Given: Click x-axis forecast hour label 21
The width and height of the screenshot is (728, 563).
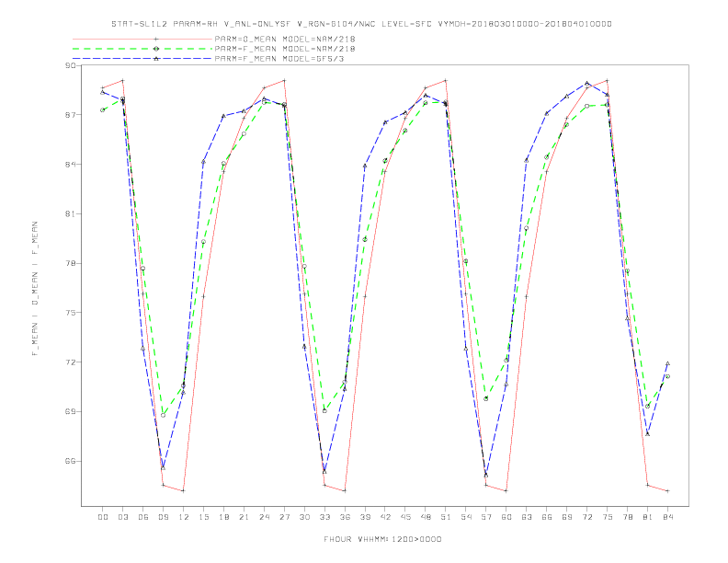Looking at the screenshot, I should tap(244, 517).
